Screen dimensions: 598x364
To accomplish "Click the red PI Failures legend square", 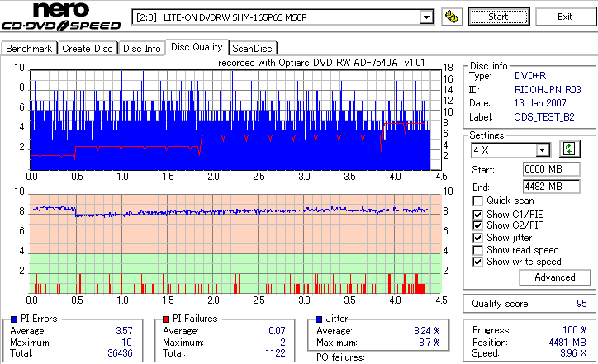I will [166, 319].
